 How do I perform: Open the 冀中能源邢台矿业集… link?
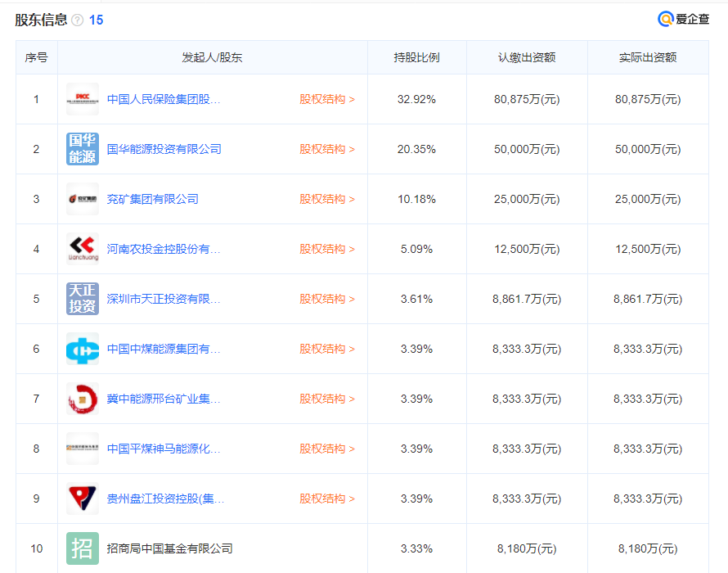tap(164, 399)
